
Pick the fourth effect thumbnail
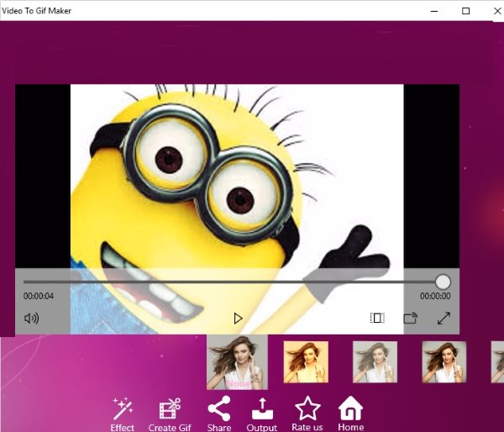pyautogui.click(x=444, y=361)
